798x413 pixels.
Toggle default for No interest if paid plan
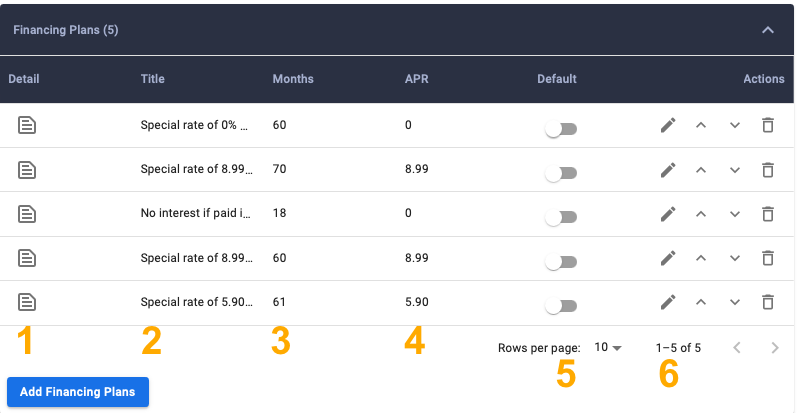click(x=560, y=218)
